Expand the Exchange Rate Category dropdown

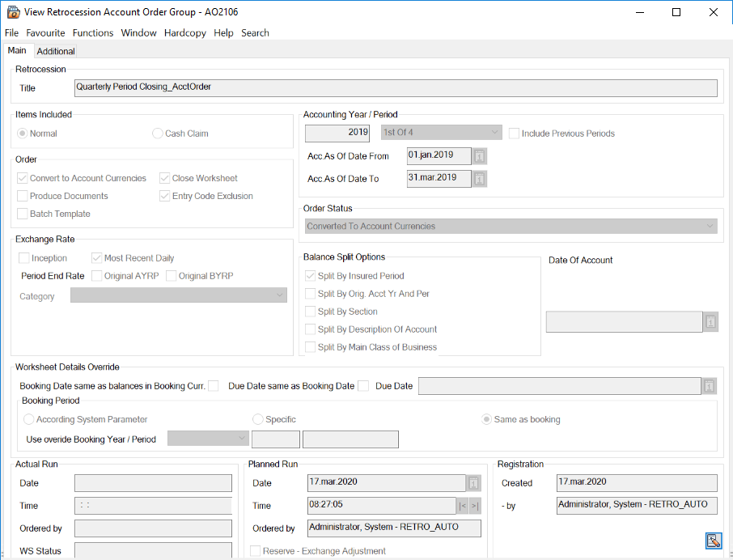tap(280, 296)
